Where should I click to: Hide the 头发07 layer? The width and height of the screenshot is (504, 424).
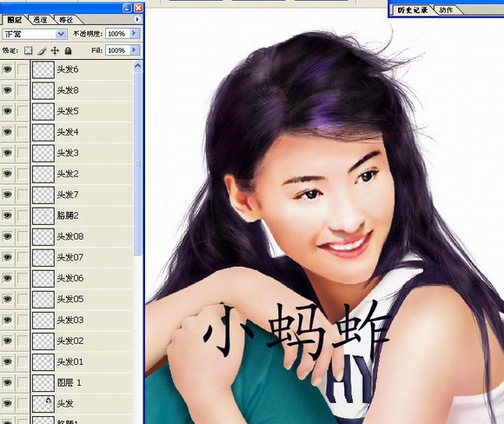click(x=8, y=257)
